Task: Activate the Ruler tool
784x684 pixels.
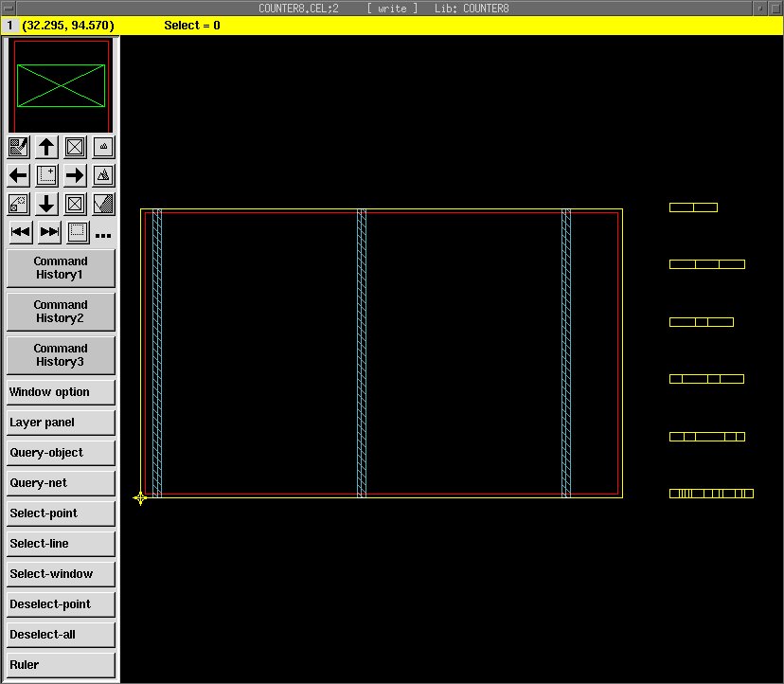Action: (x=61, y=665)
